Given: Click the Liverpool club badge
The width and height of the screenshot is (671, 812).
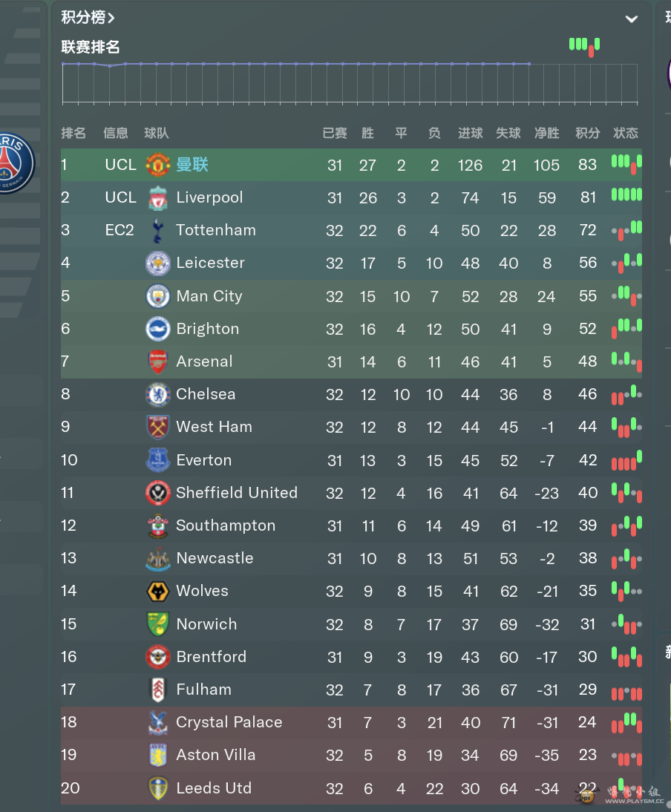Looking at the screenshot, I should (x=157, y=198).
